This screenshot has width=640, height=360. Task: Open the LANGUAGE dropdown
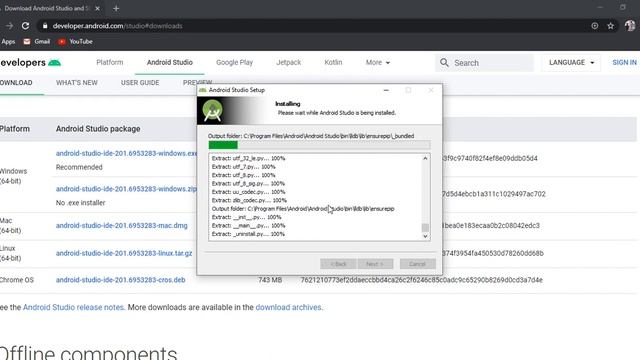point(571,62)
